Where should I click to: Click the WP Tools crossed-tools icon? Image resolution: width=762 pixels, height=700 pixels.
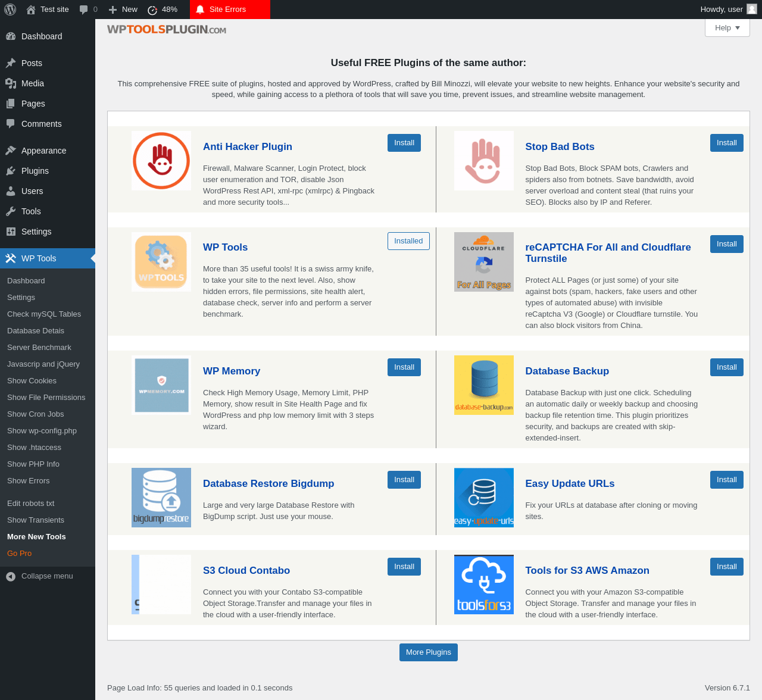tap(11, 258)
